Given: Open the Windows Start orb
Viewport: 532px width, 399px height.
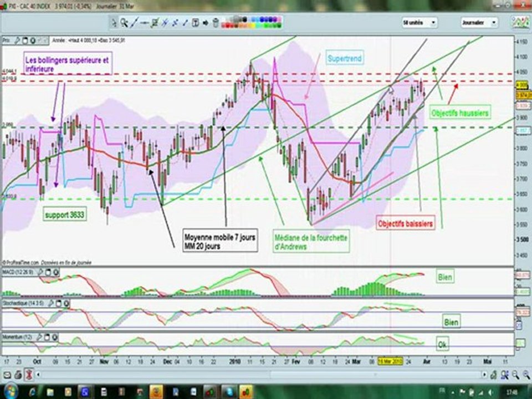Looking at the screenshot, I should 11,392.
